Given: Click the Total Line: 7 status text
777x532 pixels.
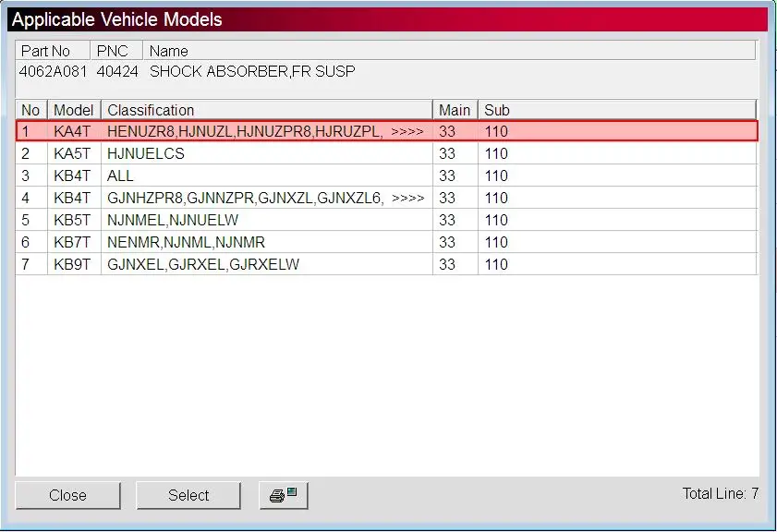Looking at the screenshot, I should [721, 493].
